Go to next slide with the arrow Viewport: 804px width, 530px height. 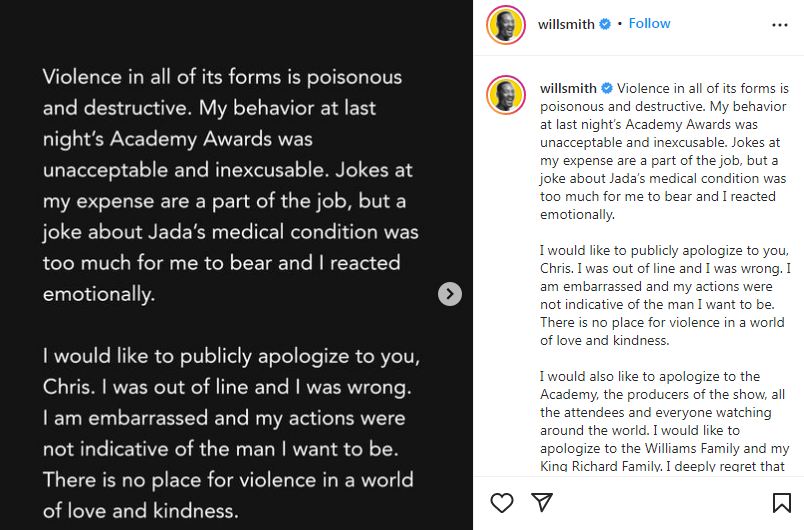click(x=450, y=294)
